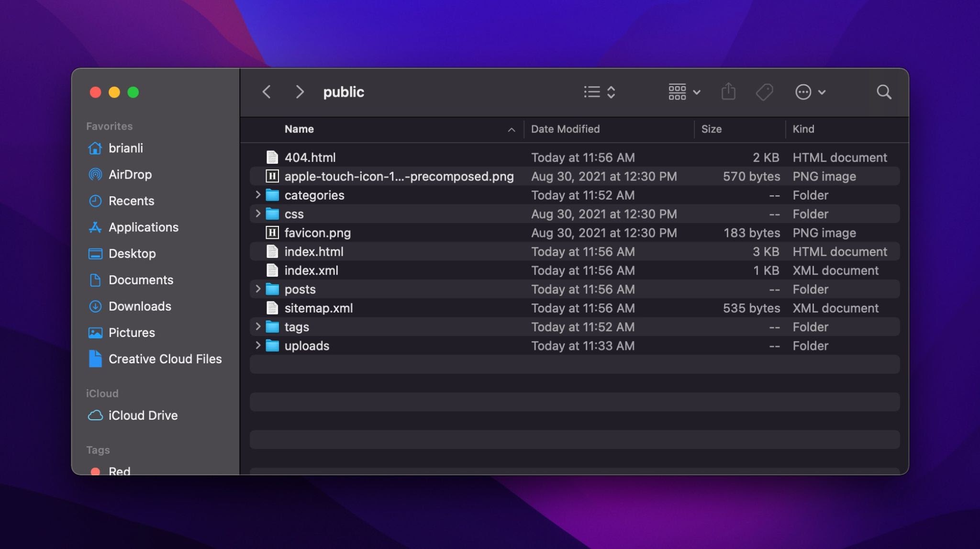Click the Name column header to sort
Image resolution: width=980 pixels, height=549 pixels.
point(298,129)
